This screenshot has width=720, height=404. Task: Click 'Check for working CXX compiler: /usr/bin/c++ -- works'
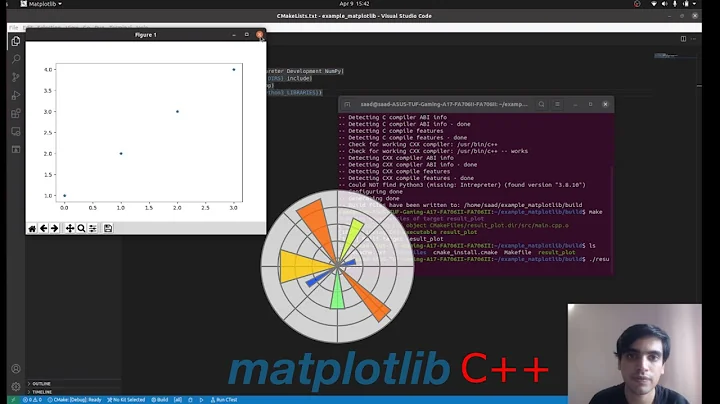433,151
